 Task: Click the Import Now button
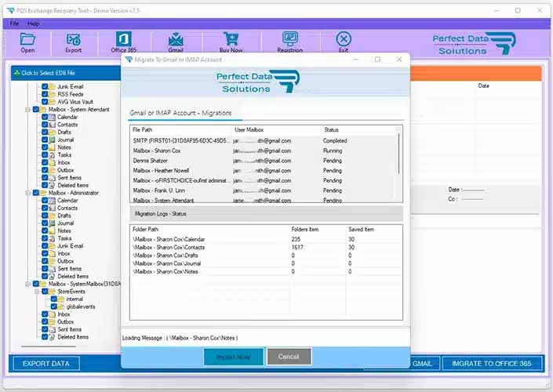click(234, 357)
